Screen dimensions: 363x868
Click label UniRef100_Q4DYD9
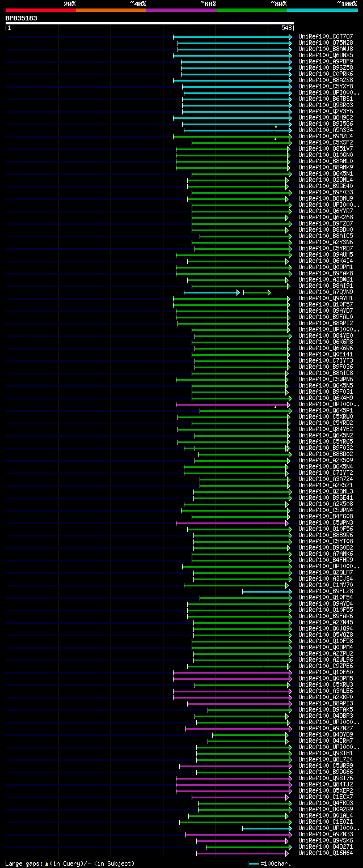[326, 734]
